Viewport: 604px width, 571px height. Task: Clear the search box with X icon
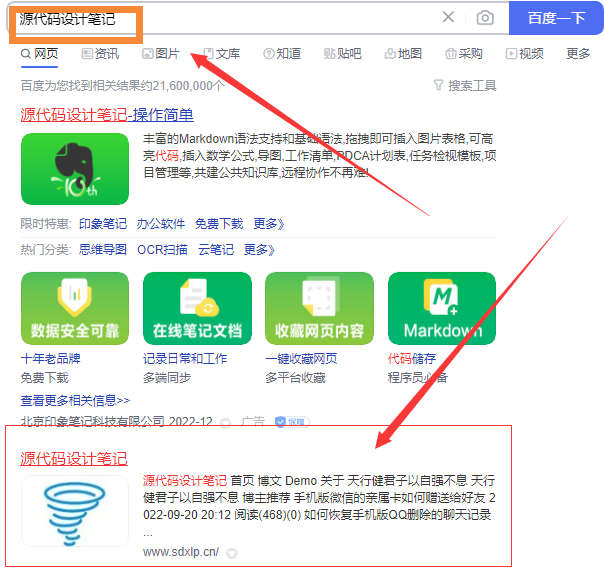click(448, 17)
